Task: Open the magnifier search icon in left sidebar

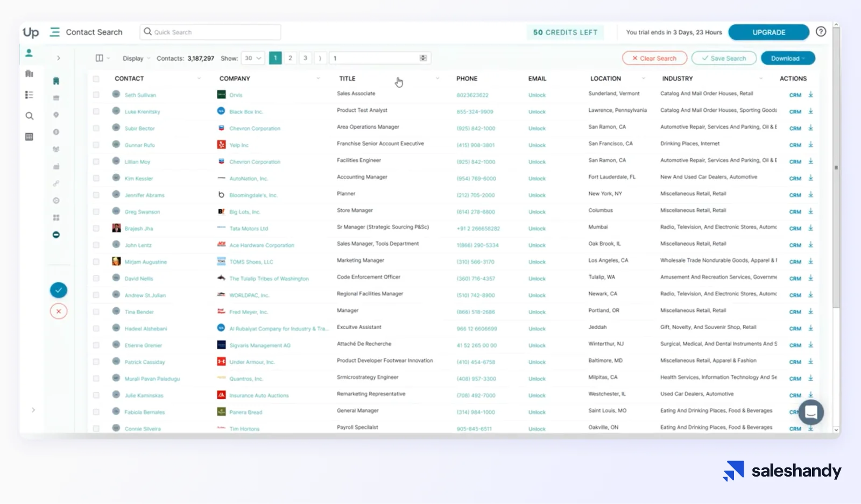Action: click(29, 116)
